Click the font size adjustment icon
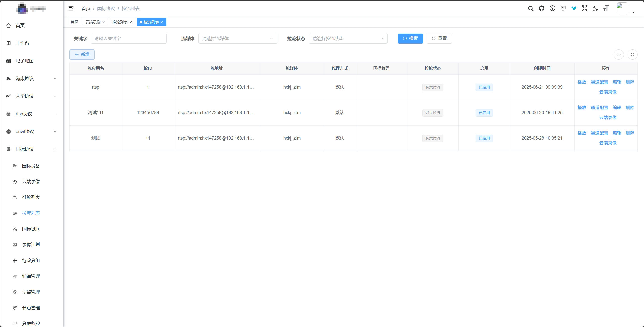Image resolution: width=644 pixels, height=327 pixels. point(606,8)
